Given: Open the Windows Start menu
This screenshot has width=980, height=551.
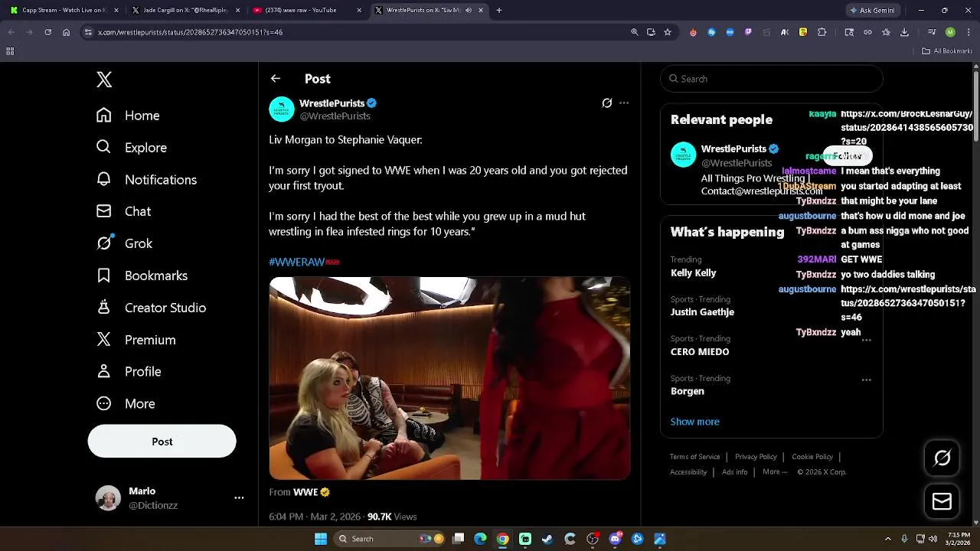Looking at the screenshot, I should click(x=321, y=539).
